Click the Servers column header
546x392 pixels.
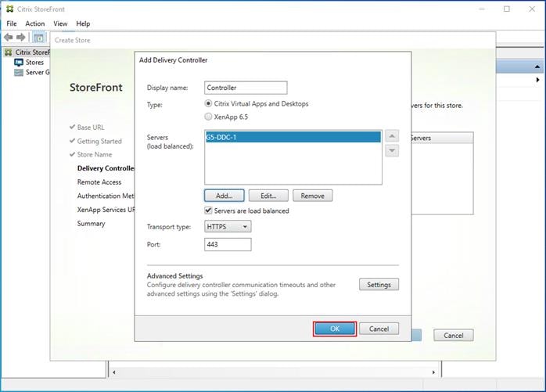click(442, 138)
